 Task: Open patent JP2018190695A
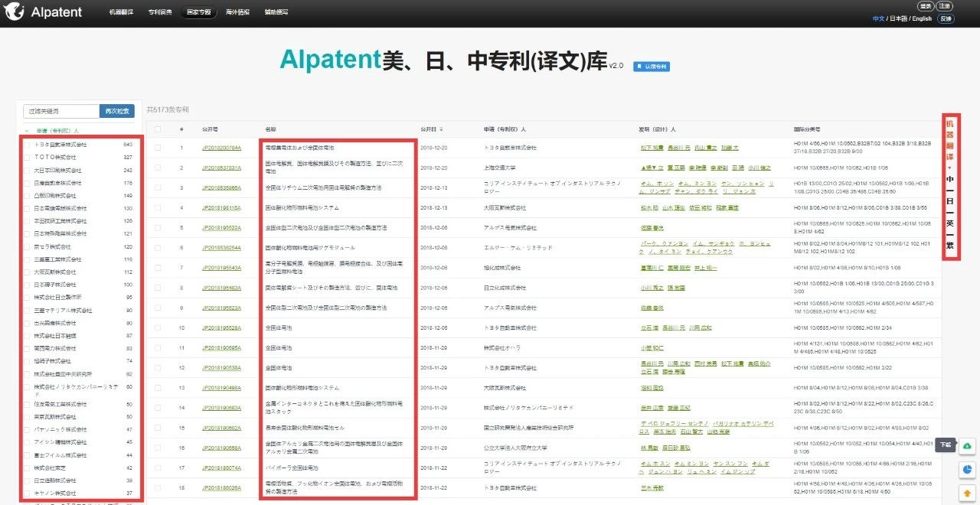pos(221,347)
